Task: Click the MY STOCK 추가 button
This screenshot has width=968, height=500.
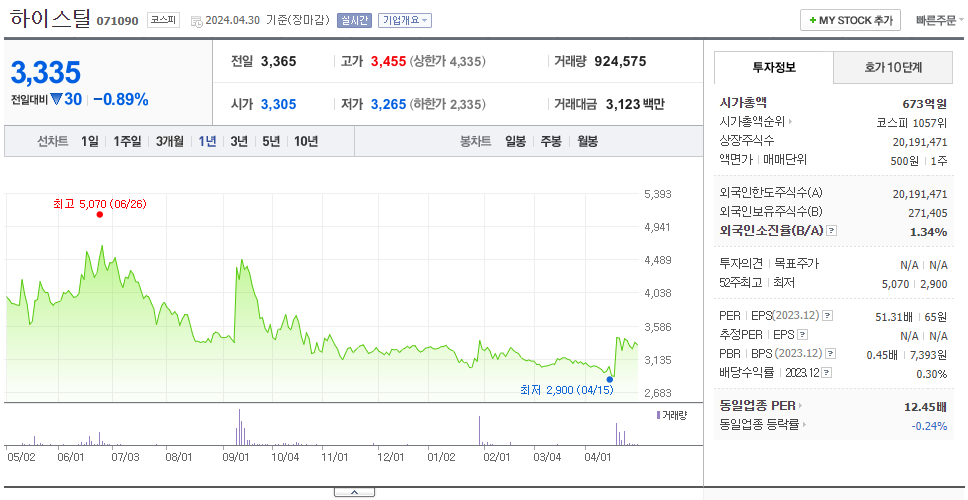Action: point(851,20)
